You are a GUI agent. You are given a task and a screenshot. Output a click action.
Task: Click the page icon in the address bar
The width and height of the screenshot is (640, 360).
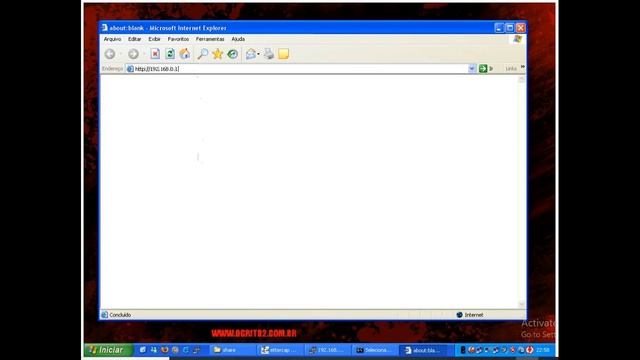130,69
